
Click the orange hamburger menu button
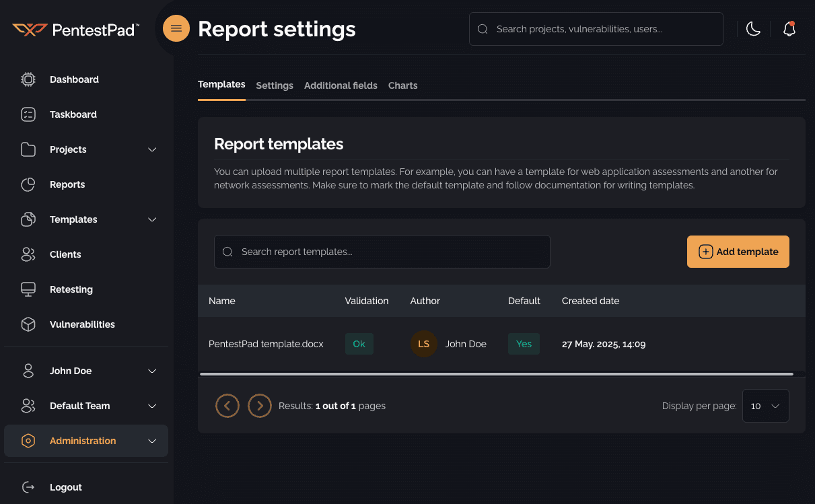click(176, 28)
